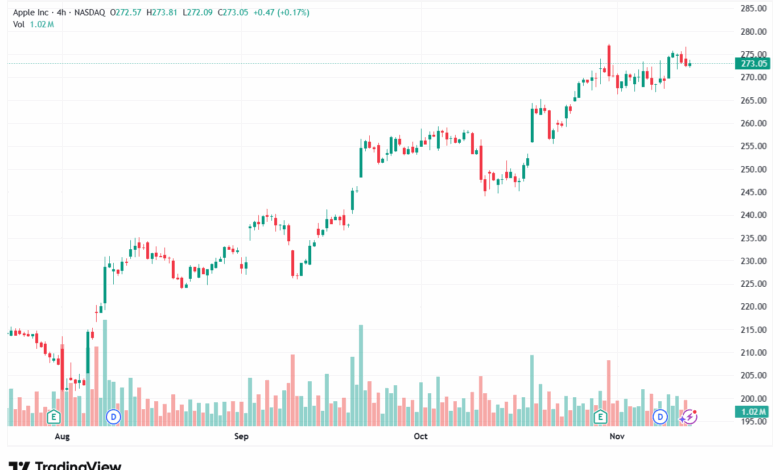Click the green 273.05 current price tag
Screen dimensions: 780x470
(x=753, y=63)
